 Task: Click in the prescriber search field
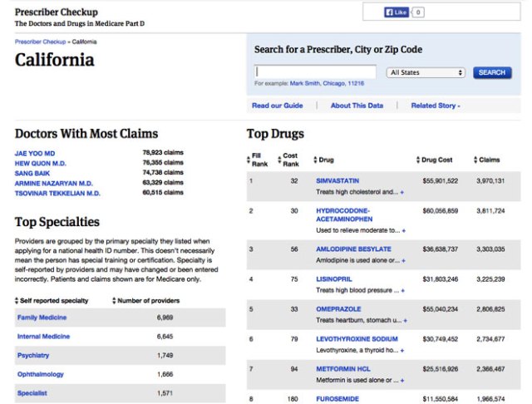click(x=316, y=72)
